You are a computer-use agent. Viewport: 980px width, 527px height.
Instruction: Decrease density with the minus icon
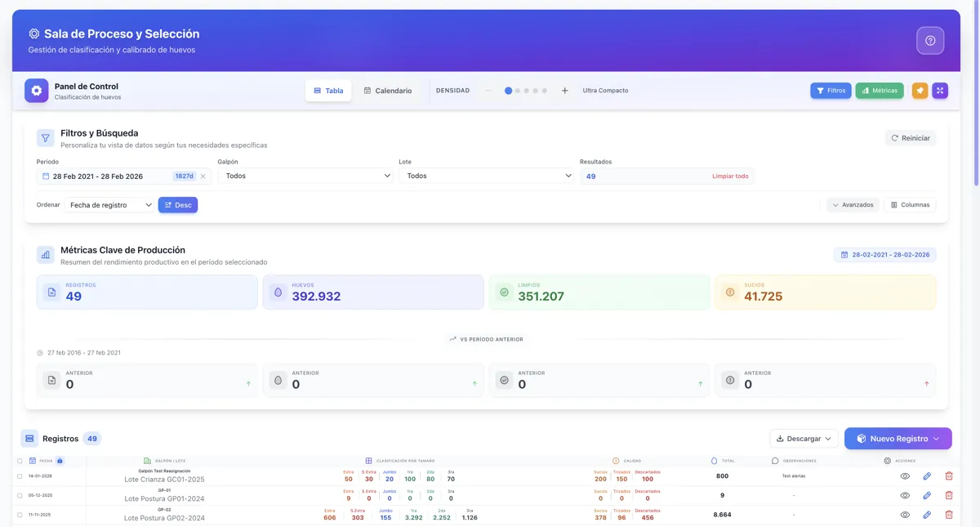488,91
